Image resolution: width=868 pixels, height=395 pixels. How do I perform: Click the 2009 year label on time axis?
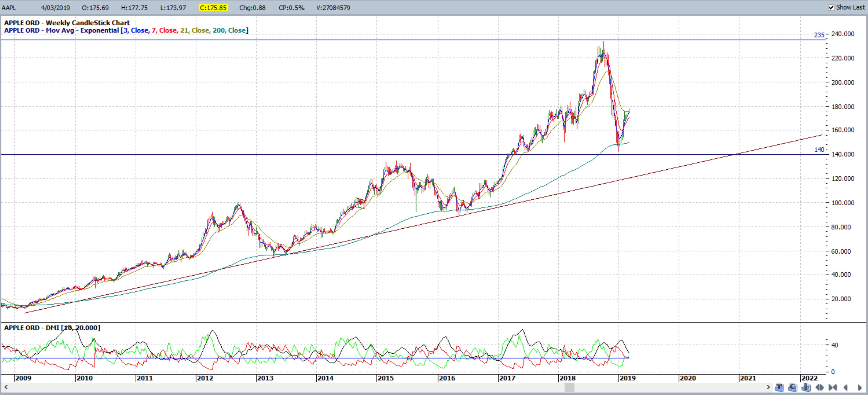23,378
